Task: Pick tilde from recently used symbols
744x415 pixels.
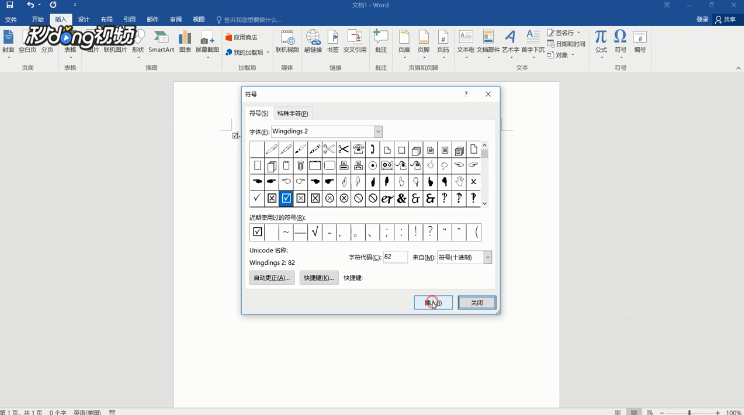Action: (286, 232)
